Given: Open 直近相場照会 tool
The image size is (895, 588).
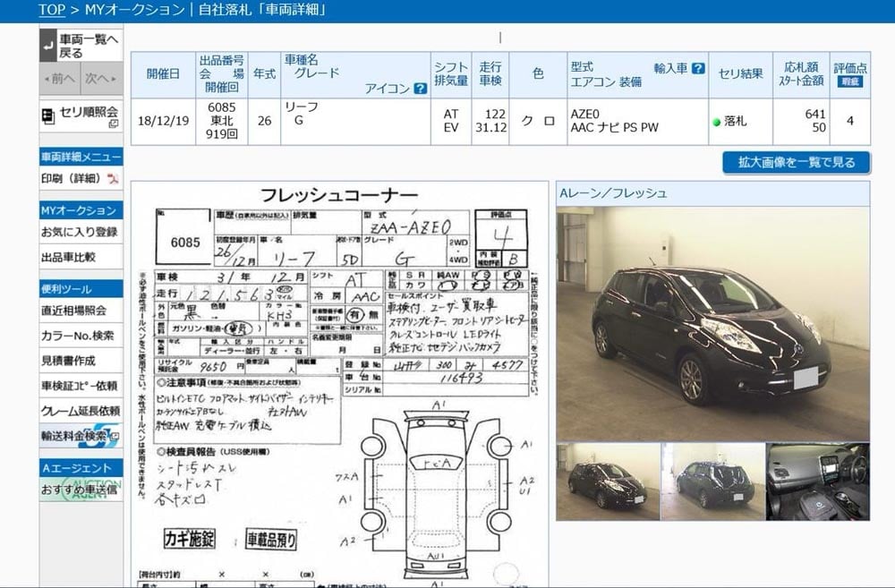Looking at the screenshot, I should 81,311.
